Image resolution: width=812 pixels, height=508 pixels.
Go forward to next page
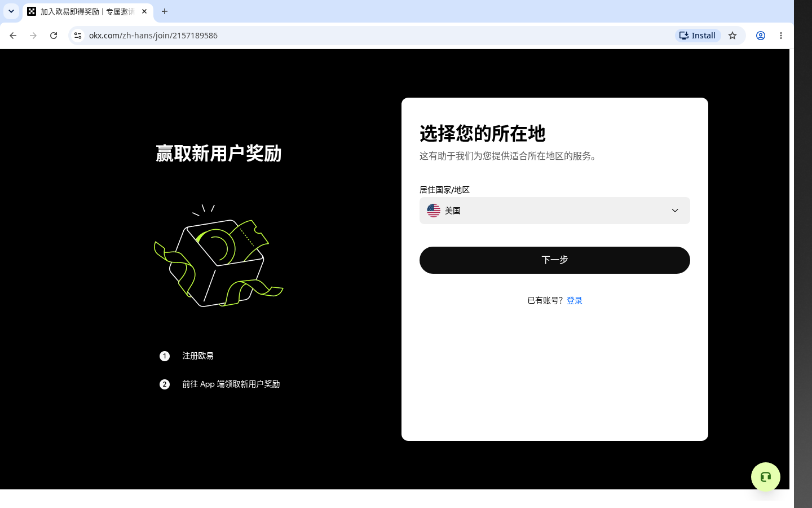(33, 36)
